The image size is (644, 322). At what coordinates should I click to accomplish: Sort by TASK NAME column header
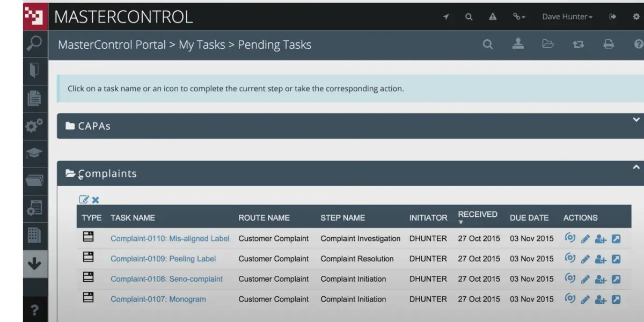pos(133,218)
